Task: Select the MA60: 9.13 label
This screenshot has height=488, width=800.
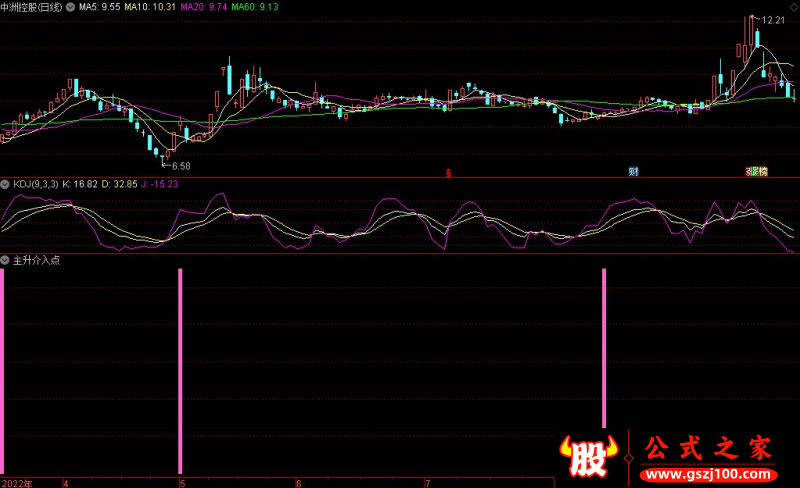Action: (x=255, y=7)
